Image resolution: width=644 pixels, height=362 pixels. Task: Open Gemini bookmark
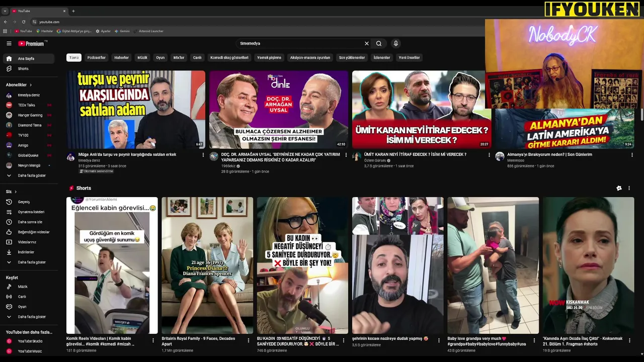122,31
